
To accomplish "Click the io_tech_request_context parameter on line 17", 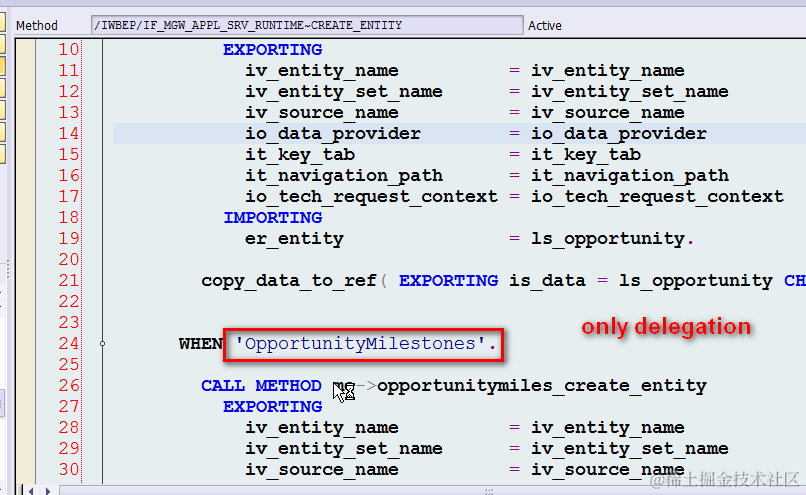I will [371, 197].
